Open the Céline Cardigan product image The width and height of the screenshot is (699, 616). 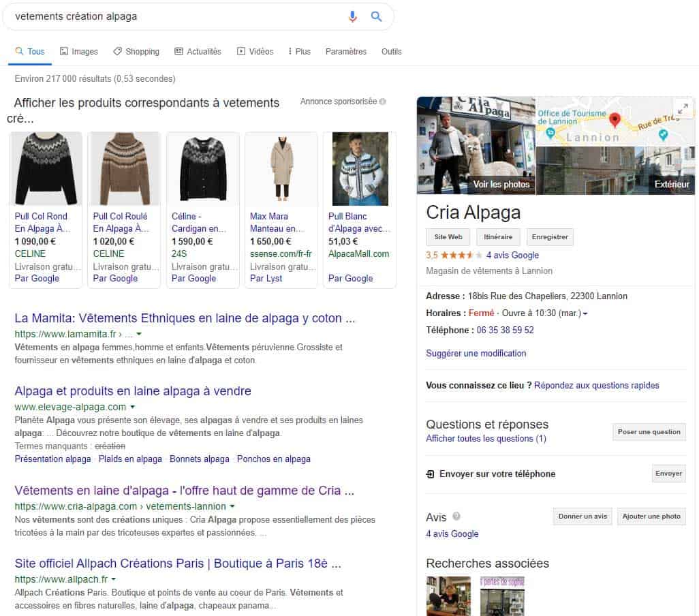[x=203, y=168]
